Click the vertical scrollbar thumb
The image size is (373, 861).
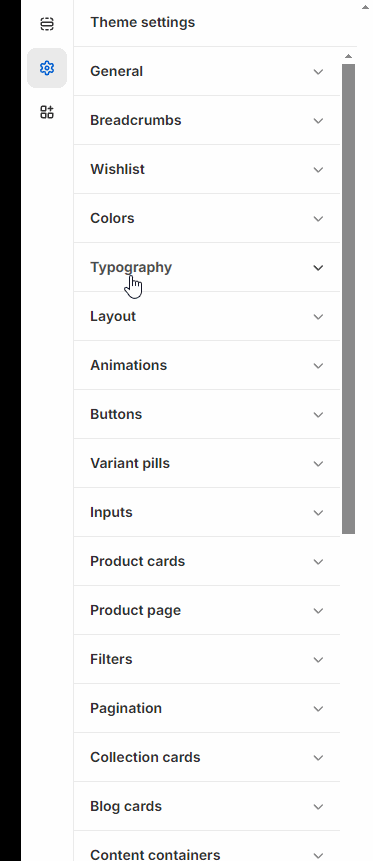pyautogui.click(x=348, y=299)
